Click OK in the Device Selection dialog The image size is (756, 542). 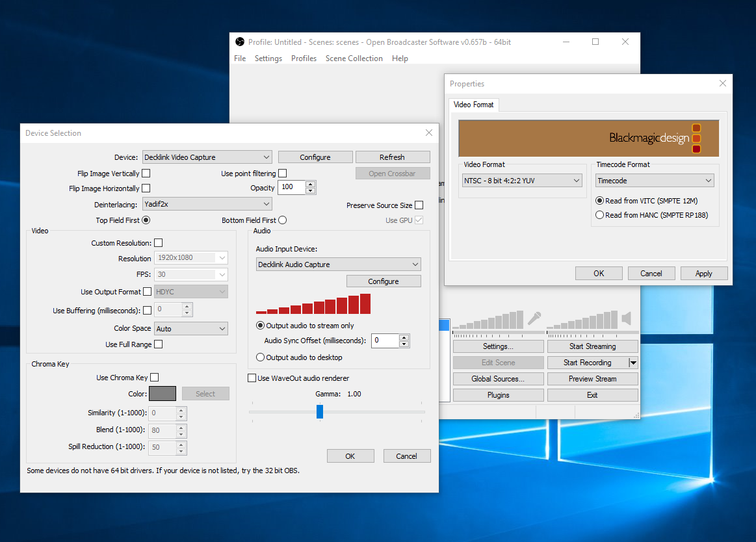coord(350,456)
